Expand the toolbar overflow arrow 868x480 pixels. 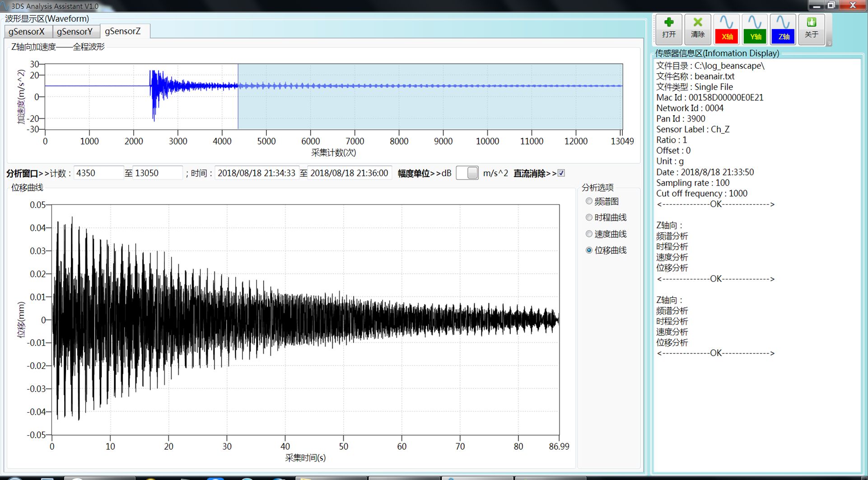point(829,43)
